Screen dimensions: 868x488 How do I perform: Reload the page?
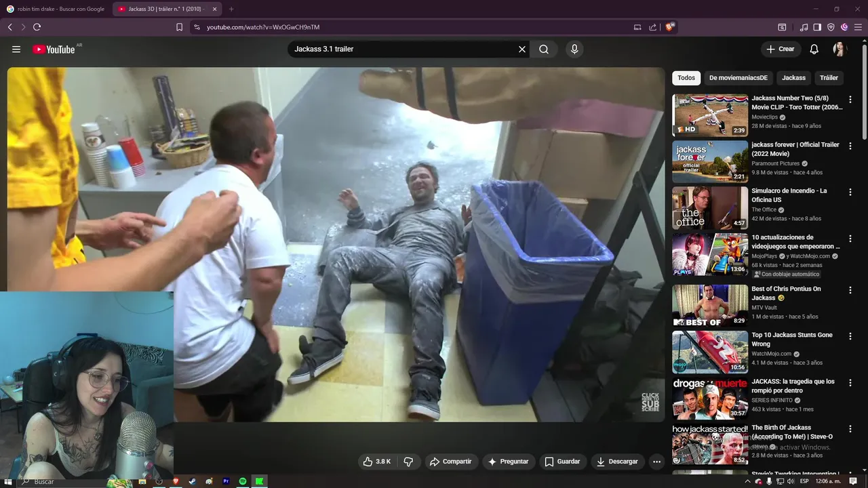point(37,27)
